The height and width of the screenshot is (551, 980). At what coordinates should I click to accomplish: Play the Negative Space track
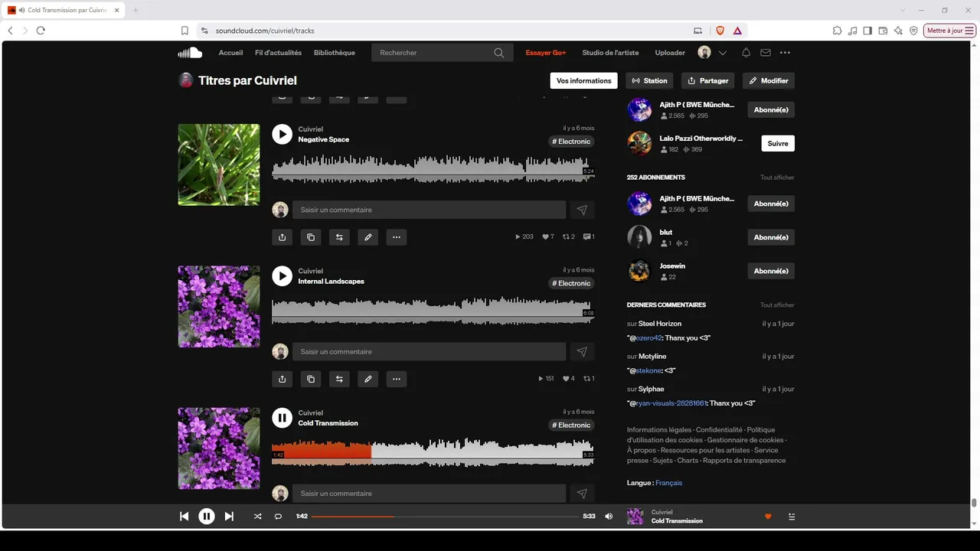click(x=282, y=134)
